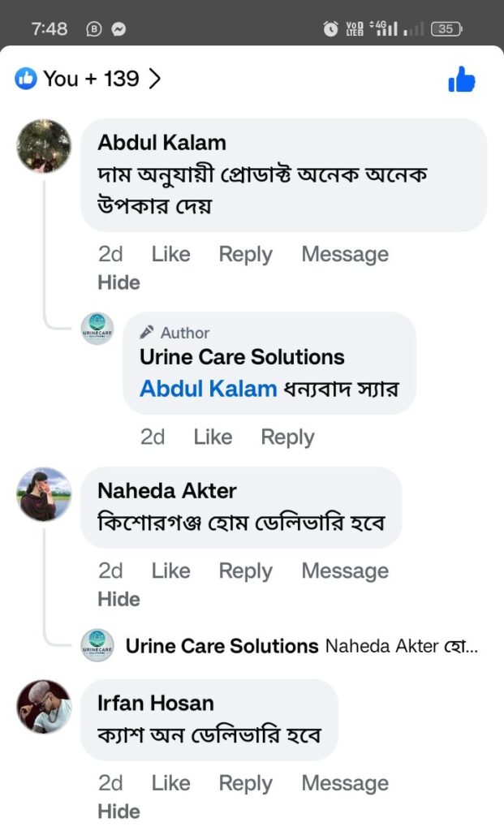Tap the blue like reaction icon
The height and width of the screenshot is (831, 504).
pos(26,79)
